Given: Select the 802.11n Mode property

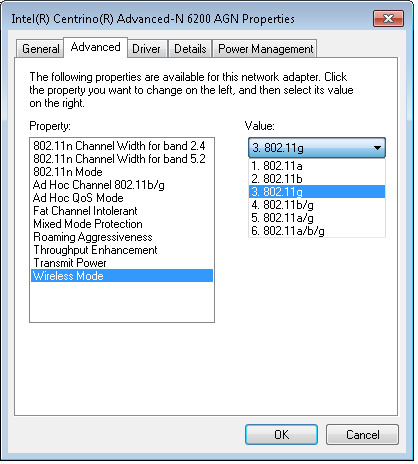Looking at the screenshot, I should [122, 172].
